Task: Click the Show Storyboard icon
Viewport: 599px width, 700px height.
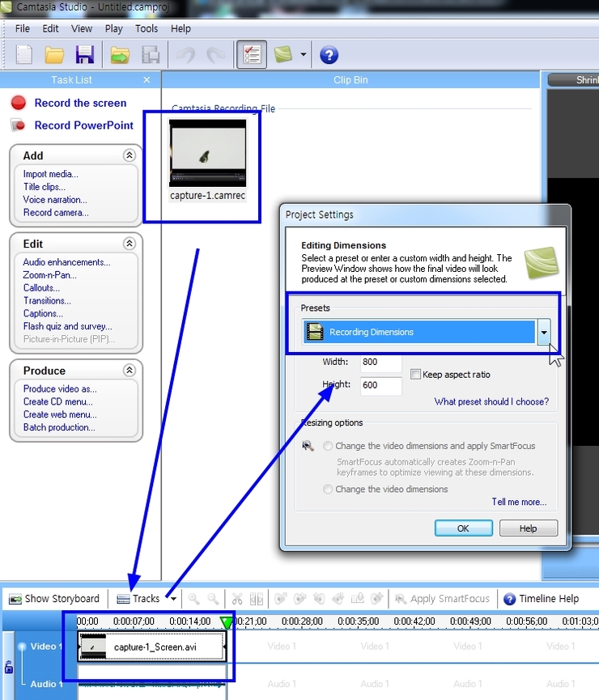Action: [15, 599]
